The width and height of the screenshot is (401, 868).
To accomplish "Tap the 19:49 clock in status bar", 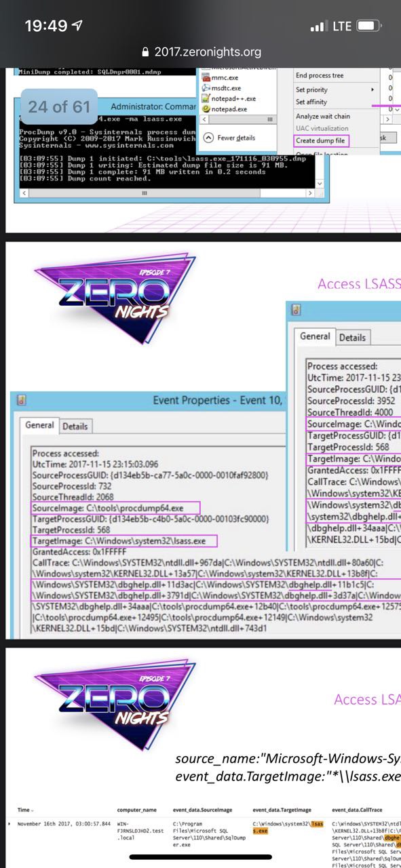I will [46, 26].
